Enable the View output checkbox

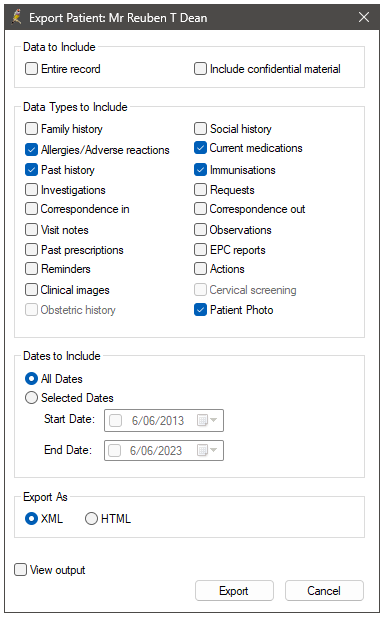[x=20, y=569]
